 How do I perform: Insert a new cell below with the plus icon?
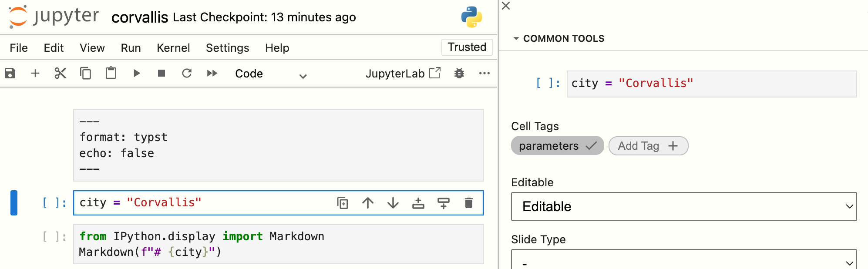pyautogui.click(x=35, y=73)
